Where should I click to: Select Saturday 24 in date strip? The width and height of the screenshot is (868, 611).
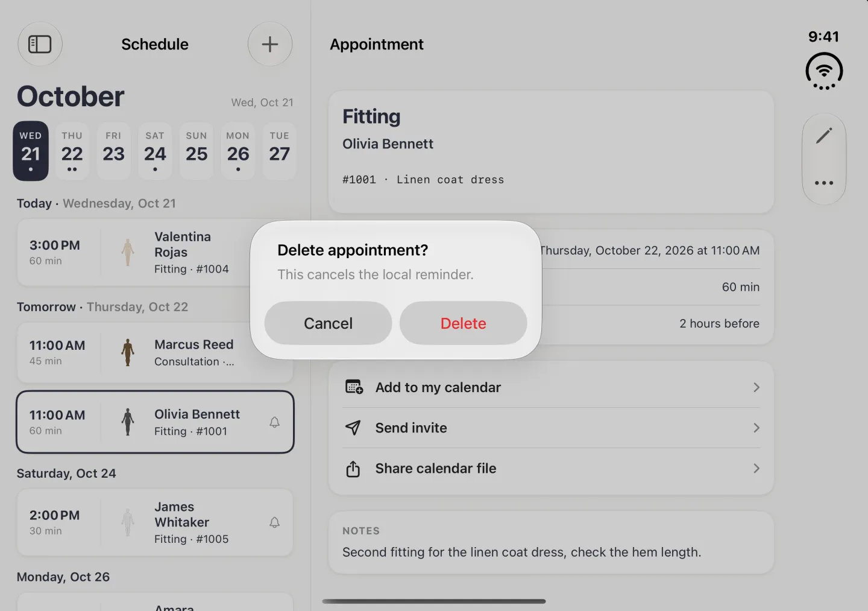coord(155,151)
